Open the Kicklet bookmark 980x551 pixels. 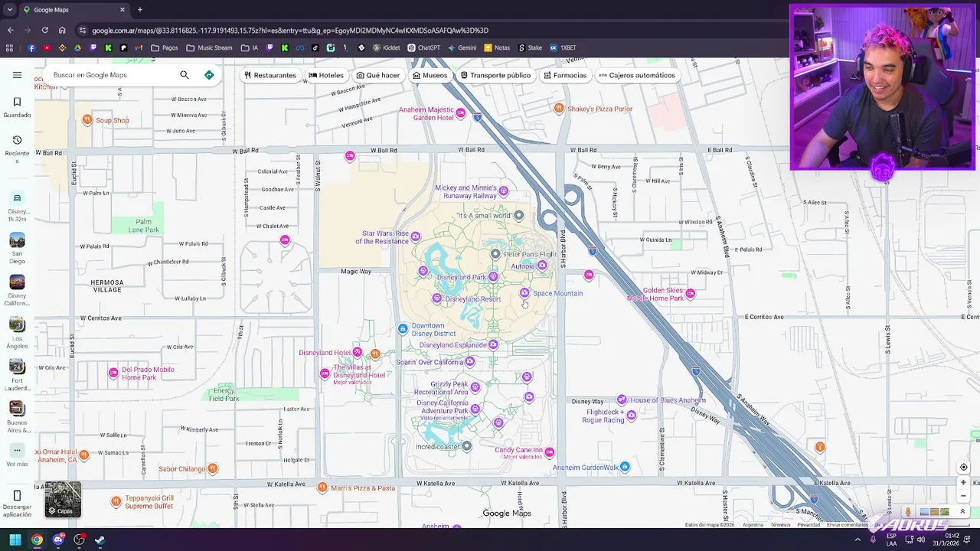point(386,47)
